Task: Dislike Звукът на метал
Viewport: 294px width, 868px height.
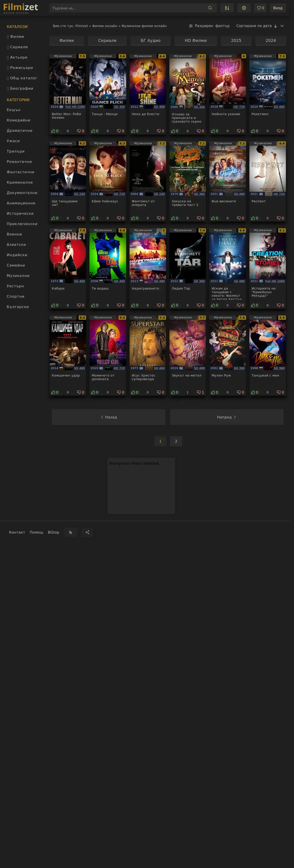Action: point(200,393)
